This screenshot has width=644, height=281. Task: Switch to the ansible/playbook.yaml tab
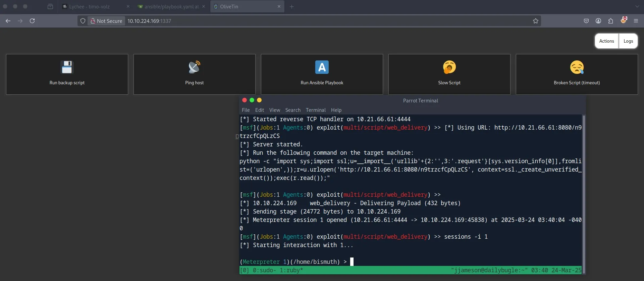172,6
